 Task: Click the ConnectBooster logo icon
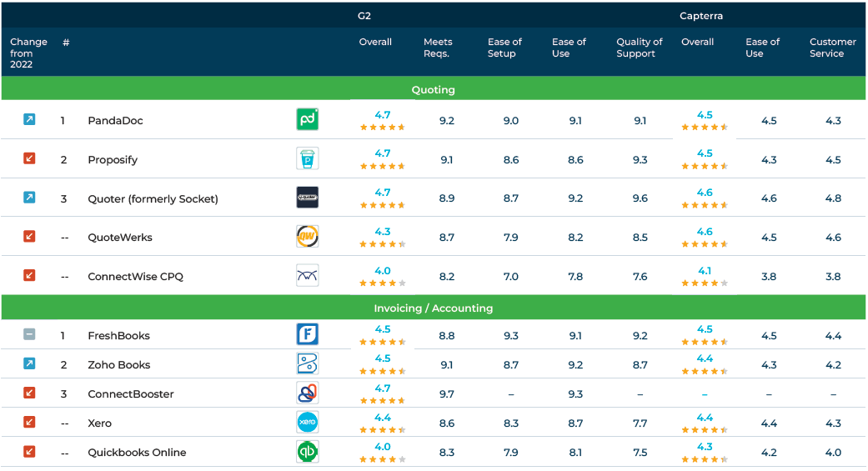(x=307, y=393)
